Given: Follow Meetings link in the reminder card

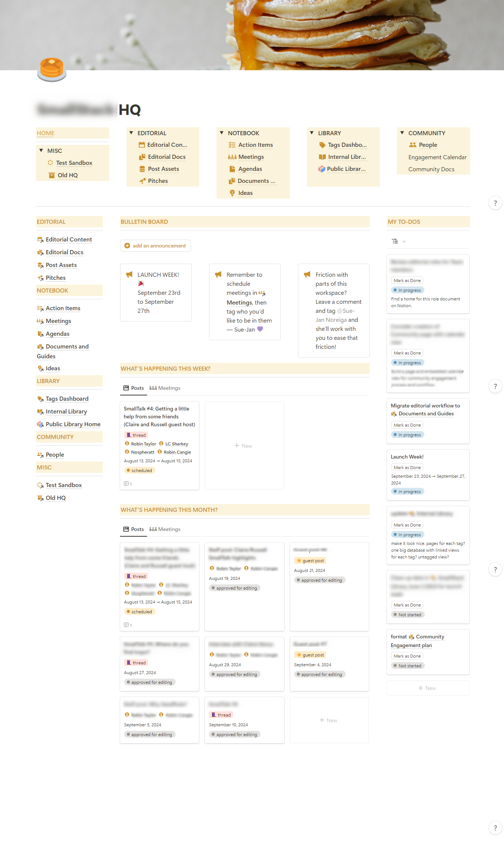Looking at the screenshot, I should (239, 303).
